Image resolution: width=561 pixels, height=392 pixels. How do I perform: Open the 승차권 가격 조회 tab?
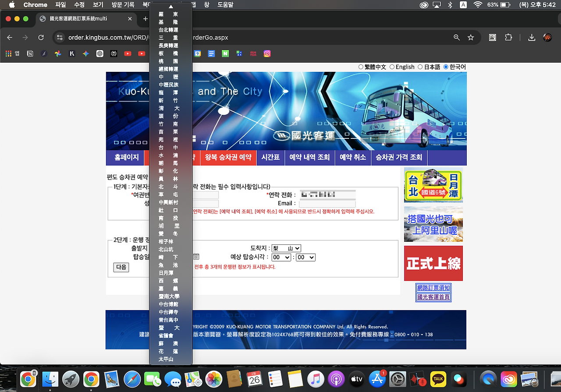[x=399, y=158]
